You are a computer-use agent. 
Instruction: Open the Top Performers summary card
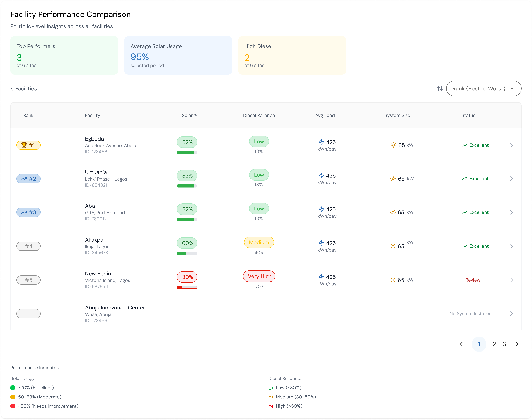point(64,55)
